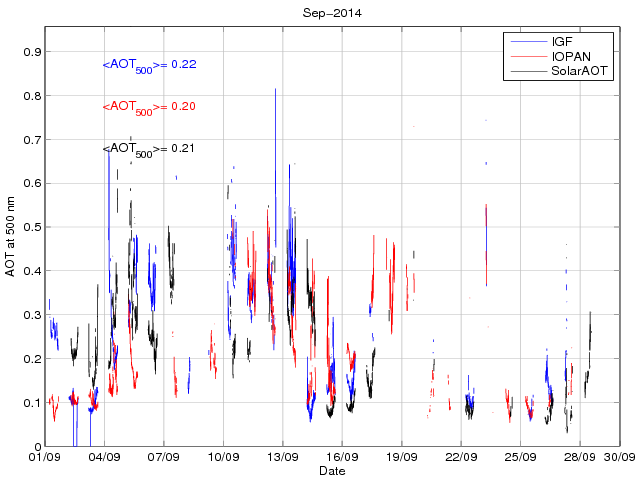Select the IGF legend entry
640x480 pixels.
point(562,42)
